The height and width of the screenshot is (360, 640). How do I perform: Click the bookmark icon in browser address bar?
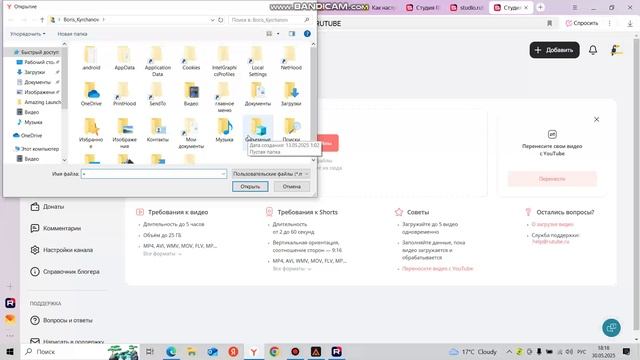point(549,23)
